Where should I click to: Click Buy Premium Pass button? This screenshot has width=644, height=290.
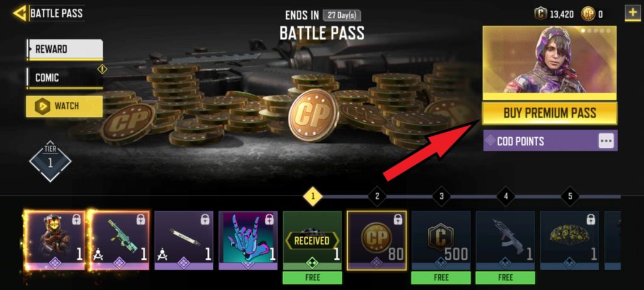click(x=550, y=113)
